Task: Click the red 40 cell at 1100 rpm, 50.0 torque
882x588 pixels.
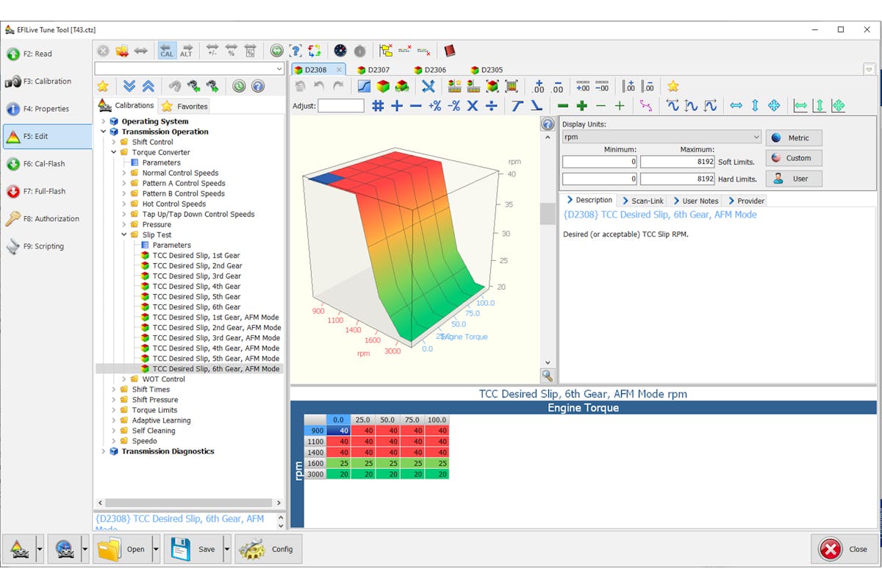Action: 387,442
